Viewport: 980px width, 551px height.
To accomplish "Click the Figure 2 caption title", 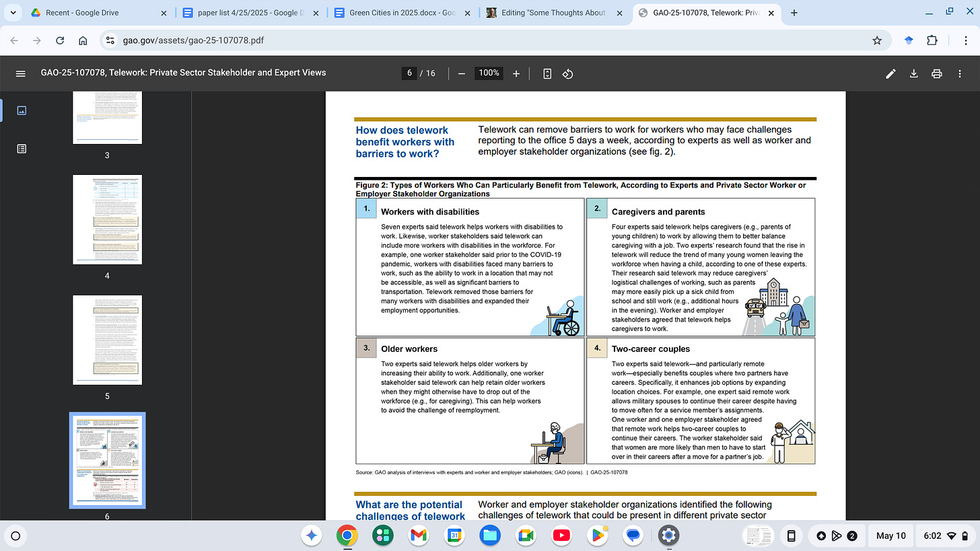I will tap(580, 189).
